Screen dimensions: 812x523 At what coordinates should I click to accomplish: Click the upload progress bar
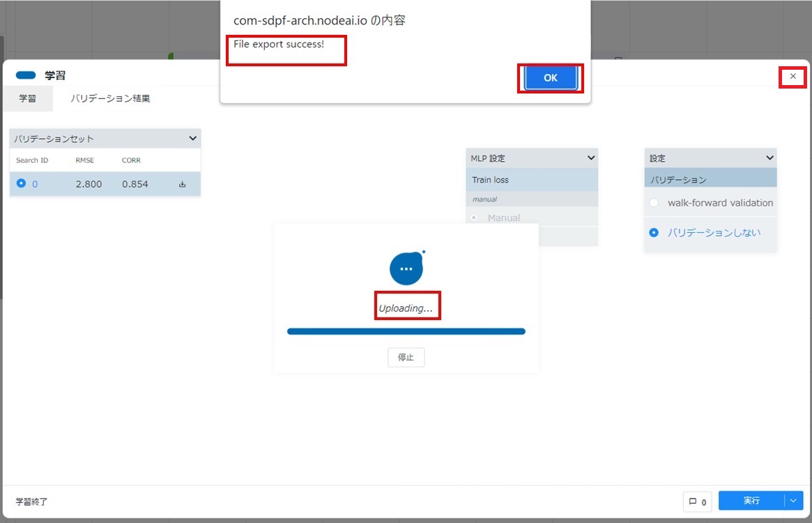[x=406, y=332]
